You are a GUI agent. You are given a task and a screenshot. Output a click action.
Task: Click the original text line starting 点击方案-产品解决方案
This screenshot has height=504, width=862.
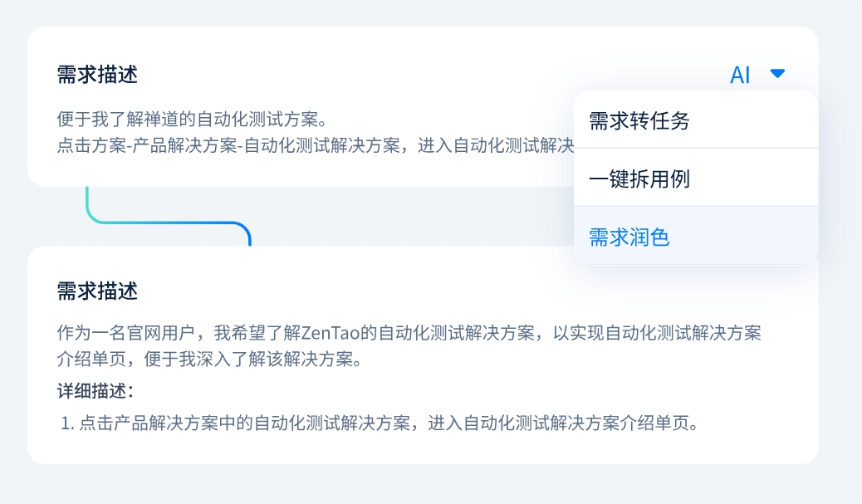pyautogui.click(x=316, y=144)
